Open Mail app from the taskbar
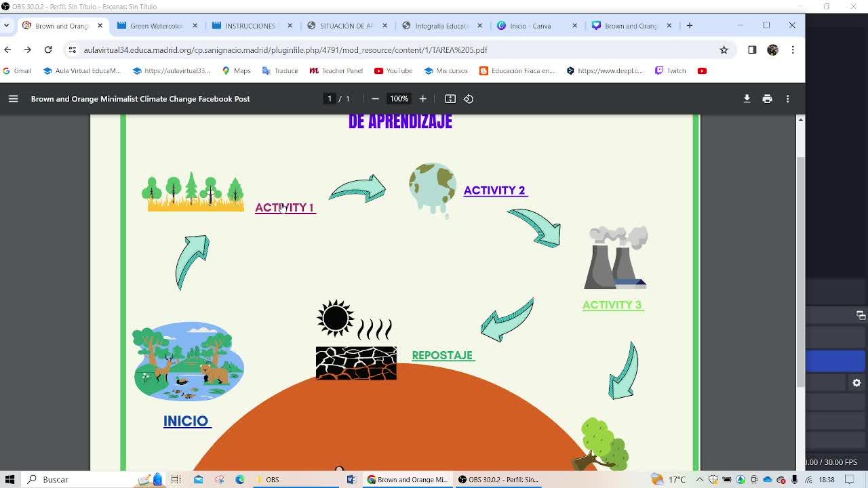This screenshot has width=868, height=488. click(198, 479)
